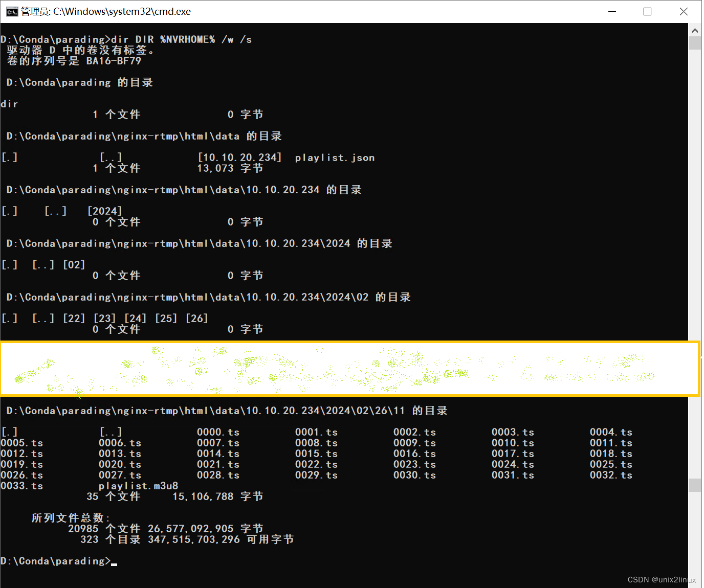Click the playlist.m3u8 file name
The width and height of the screenshot is (704, 588).
tap(139, 486)
